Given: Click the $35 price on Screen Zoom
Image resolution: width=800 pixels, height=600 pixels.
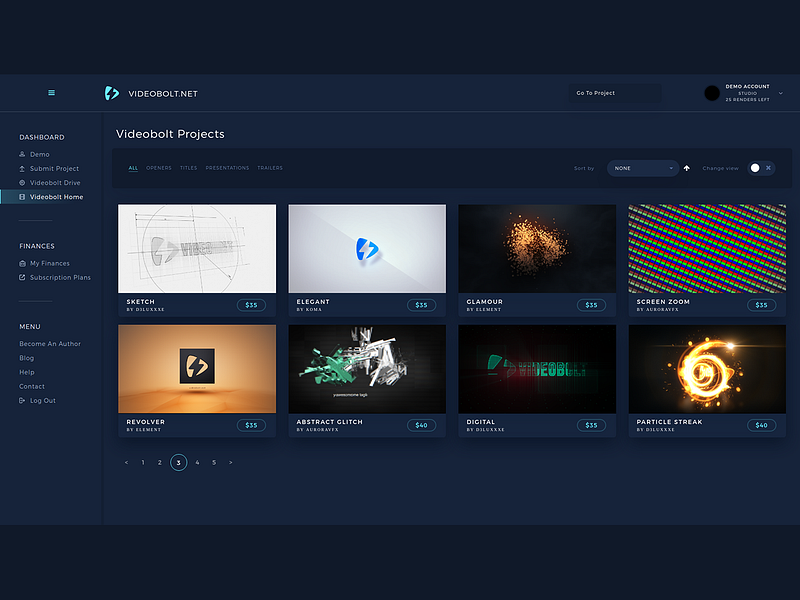Looking at the screenshot, I should pos(761,305).
